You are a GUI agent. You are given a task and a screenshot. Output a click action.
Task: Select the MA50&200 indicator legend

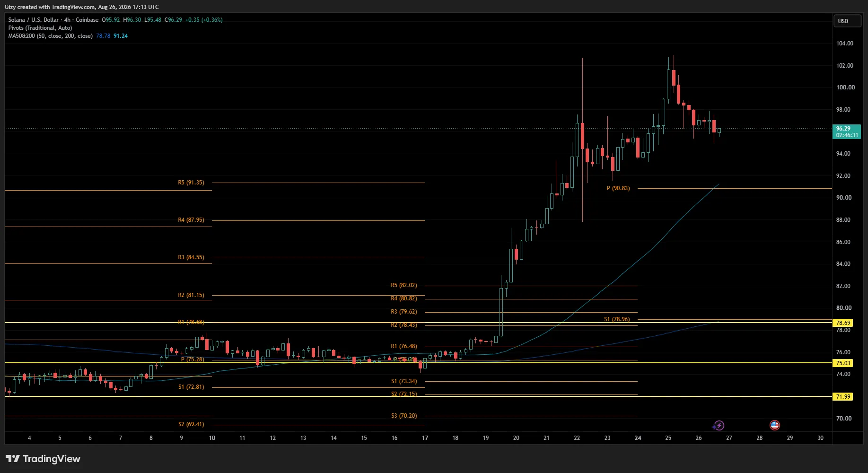51,36
